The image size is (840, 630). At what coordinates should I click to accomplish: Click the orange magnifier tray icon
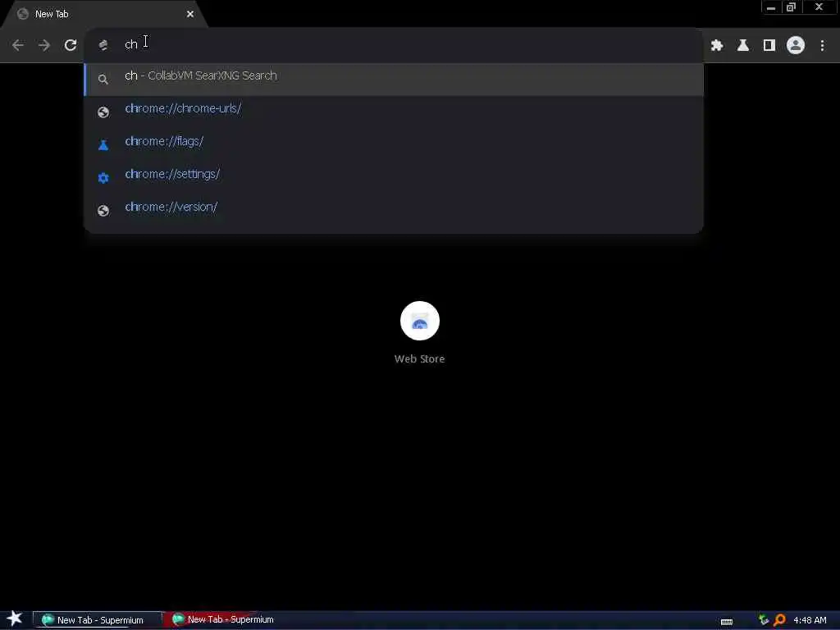(779, 620)
